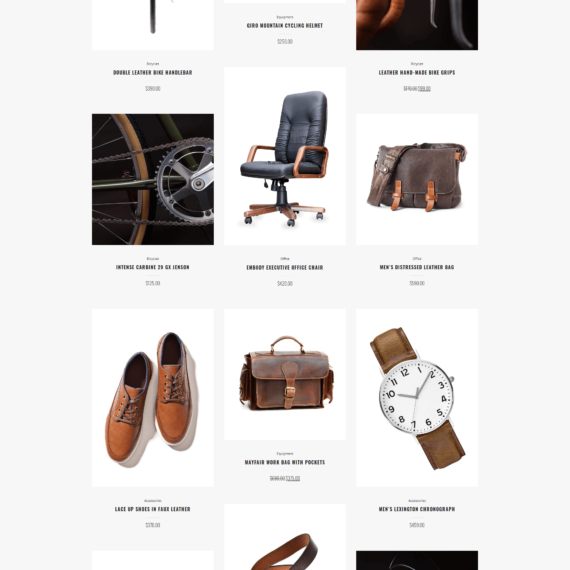Click the Double Leather Bike Handlebar title
This screenshot has height=570, width=570.
pyautogui.click(x=153, y=72)
